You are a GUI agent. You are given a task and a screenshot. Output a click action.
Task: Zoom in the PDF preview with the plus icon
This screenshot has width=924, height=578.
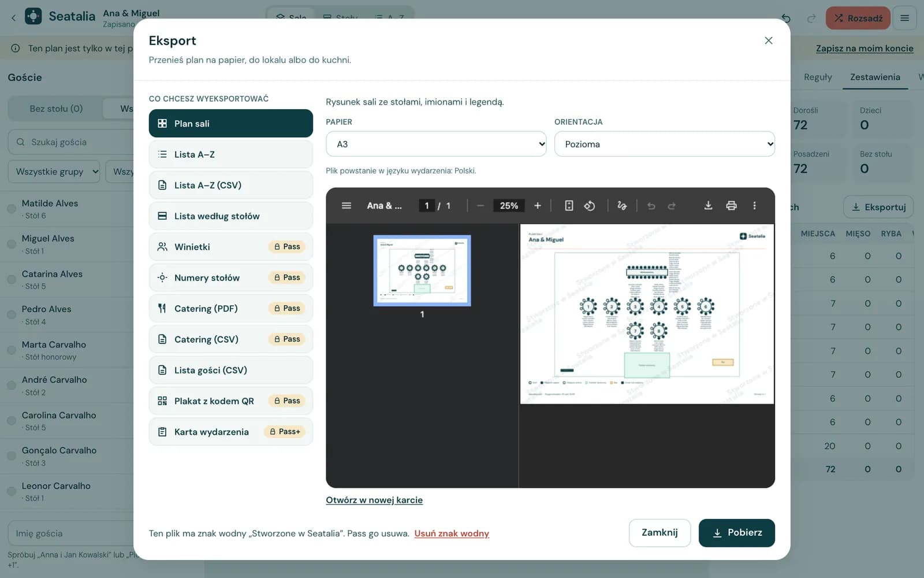pyautogui.click(x=538, y=206)
